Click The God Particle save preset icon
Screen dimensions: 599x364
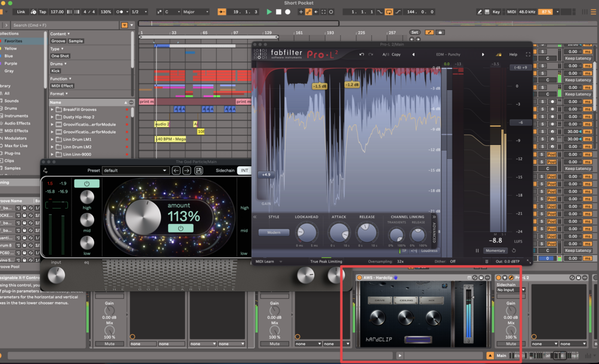tap(198, 170)
